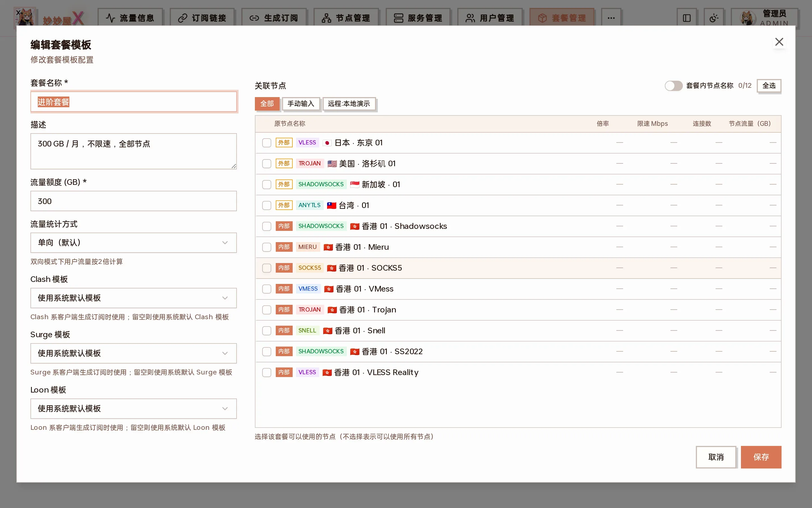Click the ANYTLS tag in 台湾 row
This screenshot has height=508, width=812.
point(309,205)
